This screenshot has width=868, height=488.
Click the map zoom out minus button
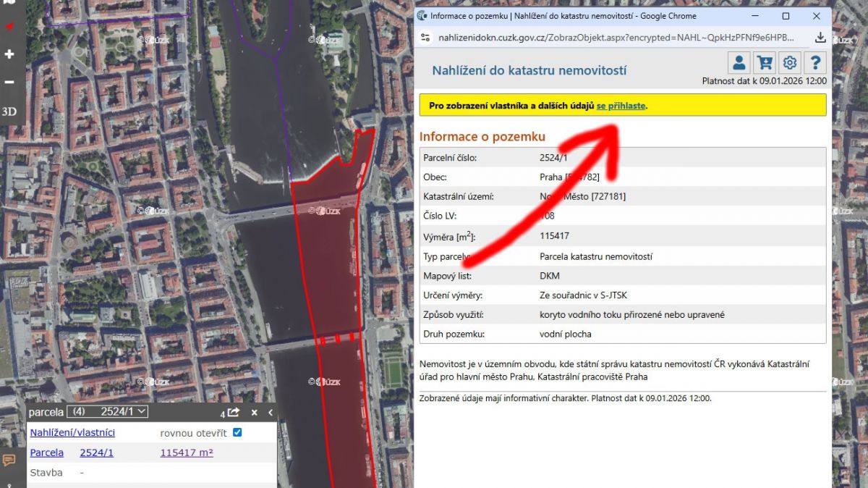point(9,82)
